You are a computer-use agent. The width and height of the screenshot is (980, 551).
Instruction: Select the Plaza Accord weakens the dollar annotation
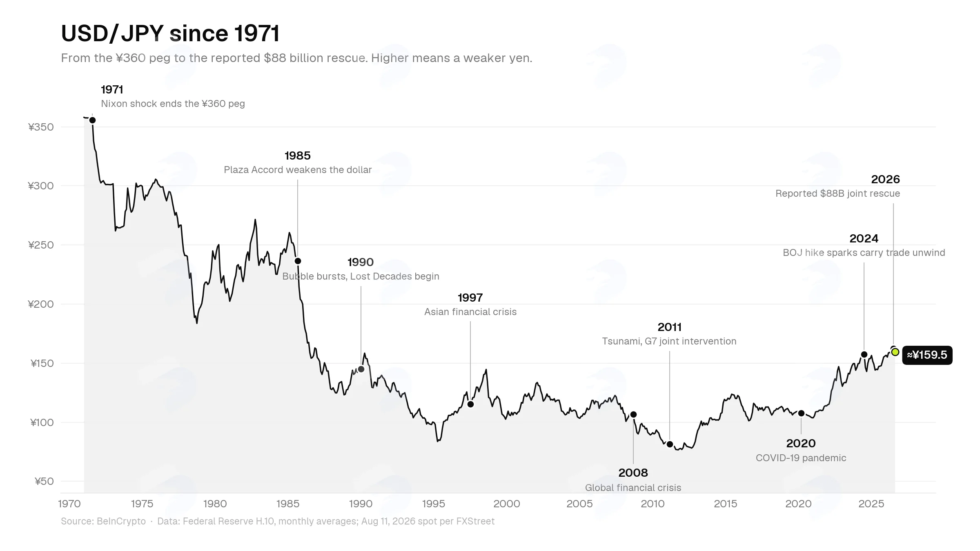tap(298, 170)
